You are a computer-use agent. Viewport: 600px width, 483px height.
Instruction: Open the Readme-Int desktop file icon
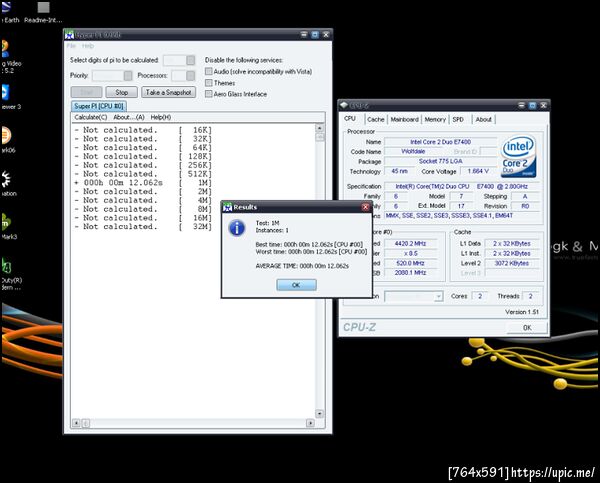pos(43,11)
